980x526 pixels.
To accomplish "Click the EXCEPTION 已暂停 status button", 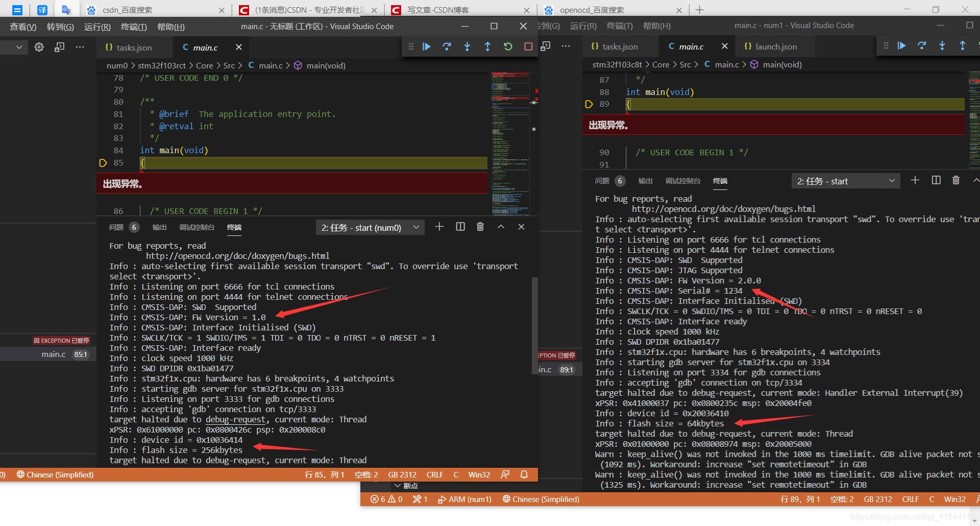I will point(61,340).
